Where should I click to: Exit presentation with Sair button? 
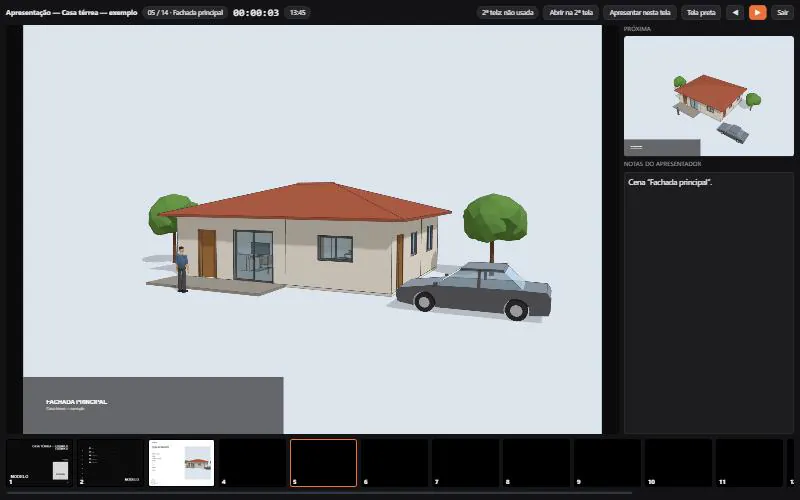point(783,13)
